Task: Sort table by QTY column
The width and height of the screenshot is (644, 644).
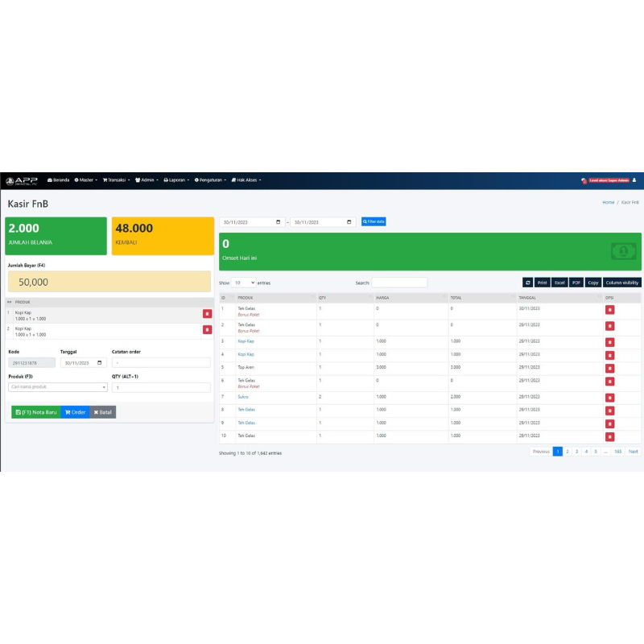Action: [345, 298]
